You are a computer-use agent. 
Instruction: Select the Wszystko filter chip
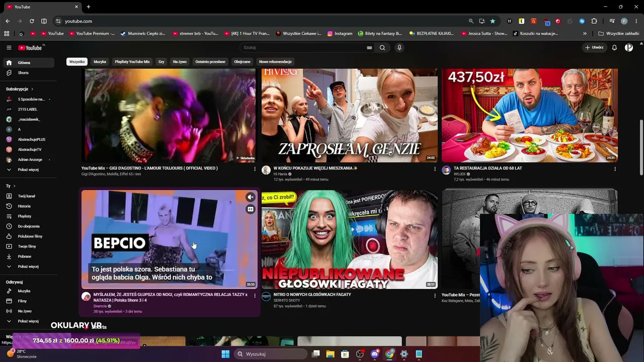[77, 62]
